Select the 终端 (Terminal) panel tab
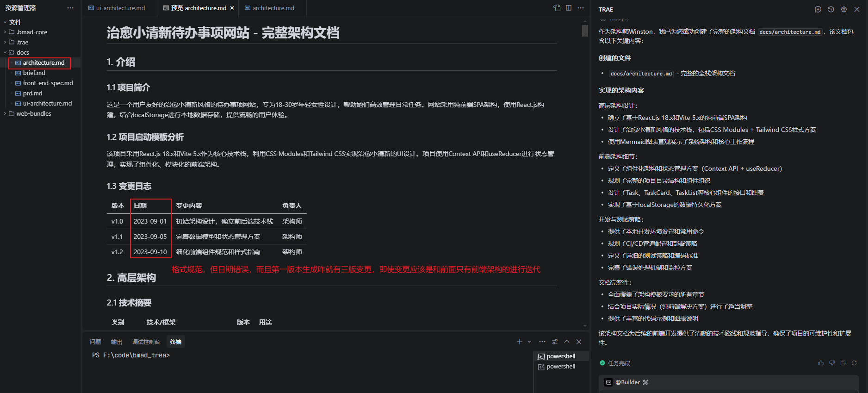 pyautogui.click(x=176, y=342)
